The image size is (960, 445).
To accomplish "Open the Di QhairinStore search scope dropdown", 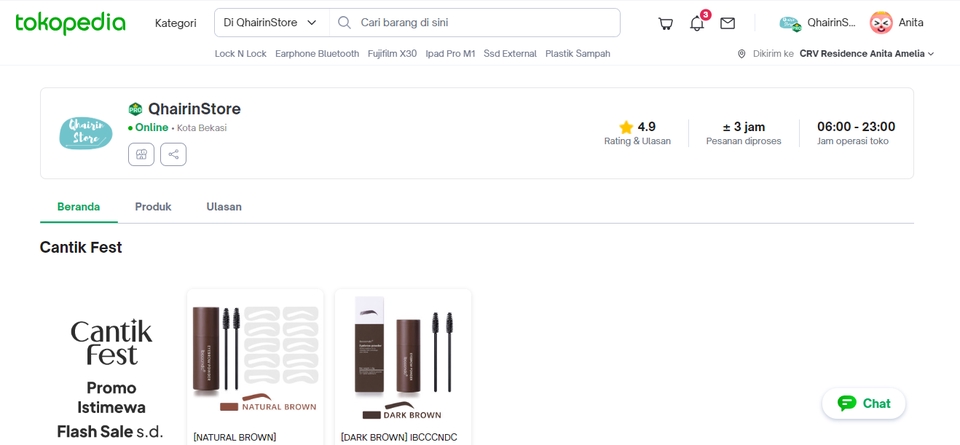I will (x=271, y=23).
